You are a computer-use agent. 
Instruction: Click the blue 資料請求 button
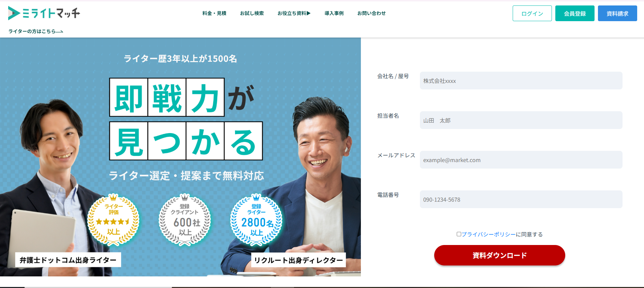pyautogui.click(x=617, y=13)
